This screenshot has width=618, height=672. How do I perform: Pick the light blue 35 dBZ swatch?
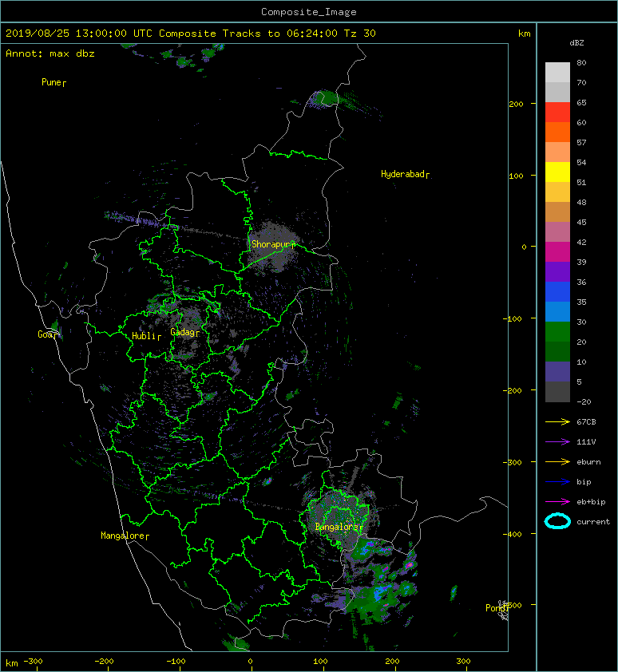(557, 311)
